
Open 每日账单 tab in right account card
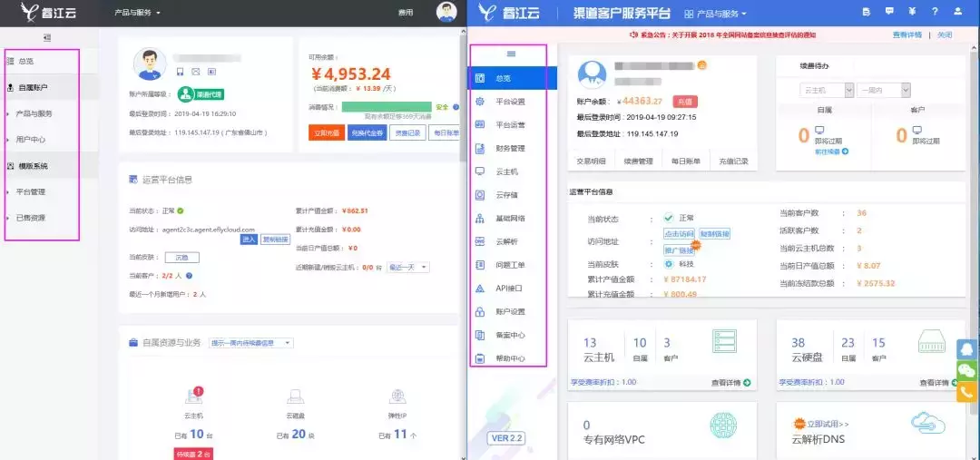tap(686, 161)
